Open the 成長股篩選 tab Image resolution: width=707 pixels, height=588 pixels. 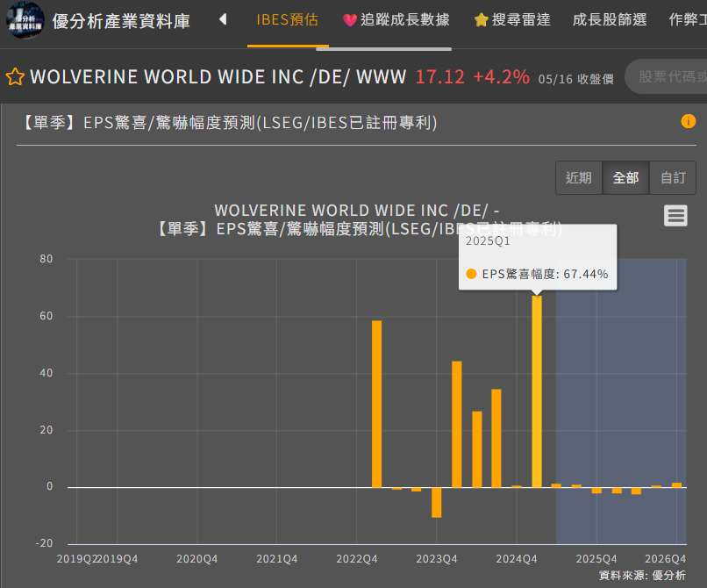point(610,20)
